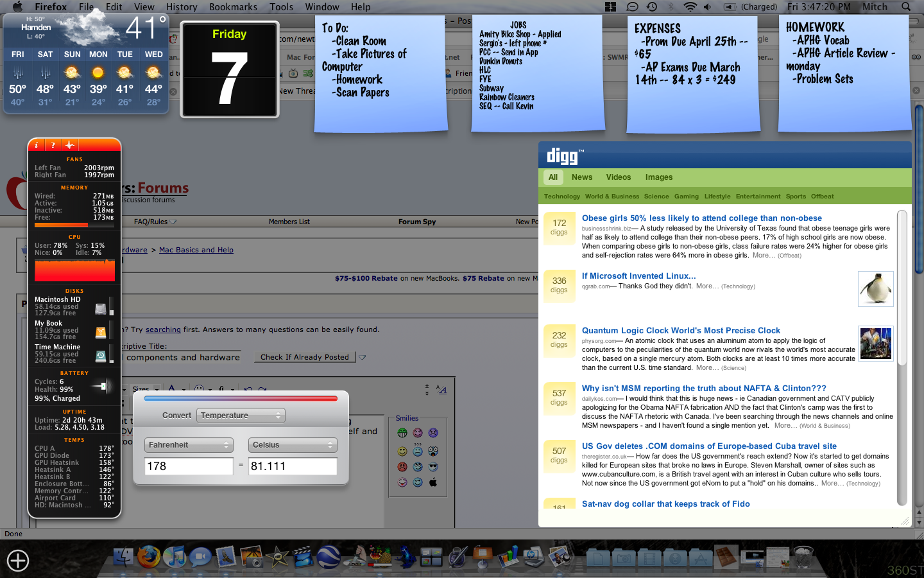Launch iTunes from the Dock

point(174,556)
